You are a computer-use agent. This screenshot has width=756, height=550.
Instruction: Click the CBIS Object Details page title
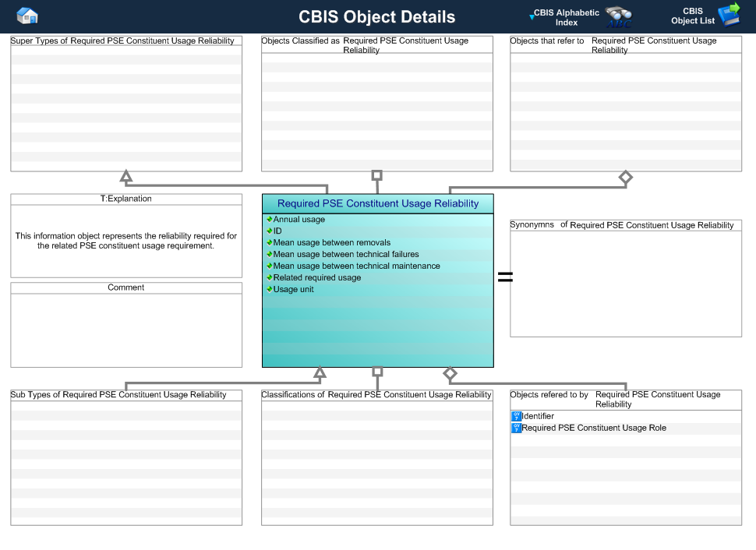point(377,17)
